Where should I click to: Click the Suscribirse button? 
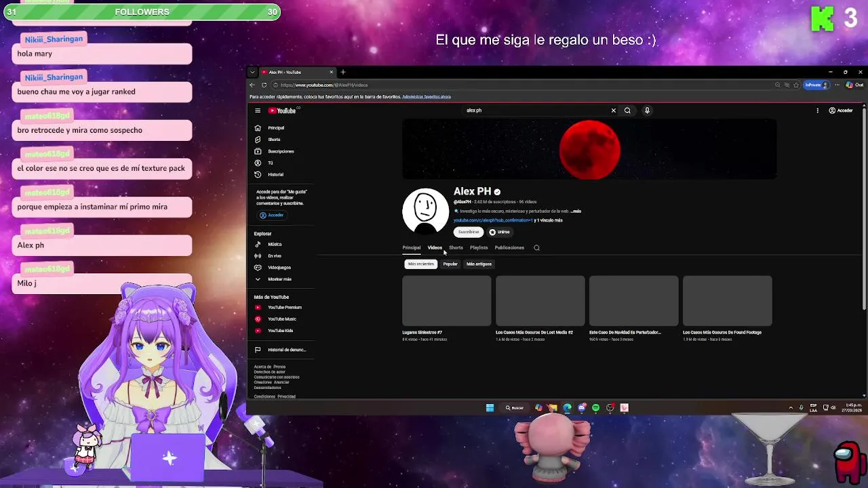[468, 232]
